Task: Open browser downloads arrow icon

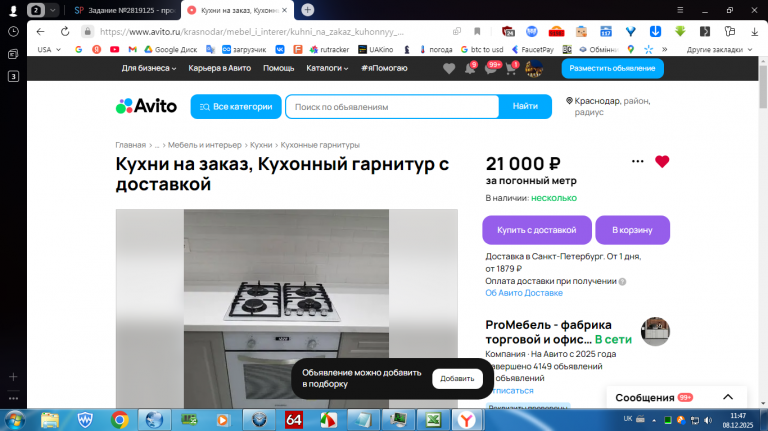Action: coord(754,31)
